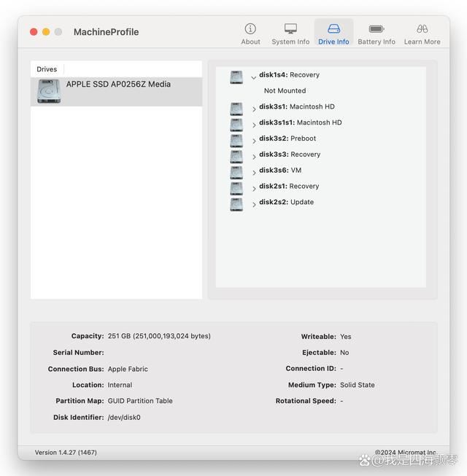Click the Ejectable No value
This screenshot has width=467, height=476.
coord(344,353)
